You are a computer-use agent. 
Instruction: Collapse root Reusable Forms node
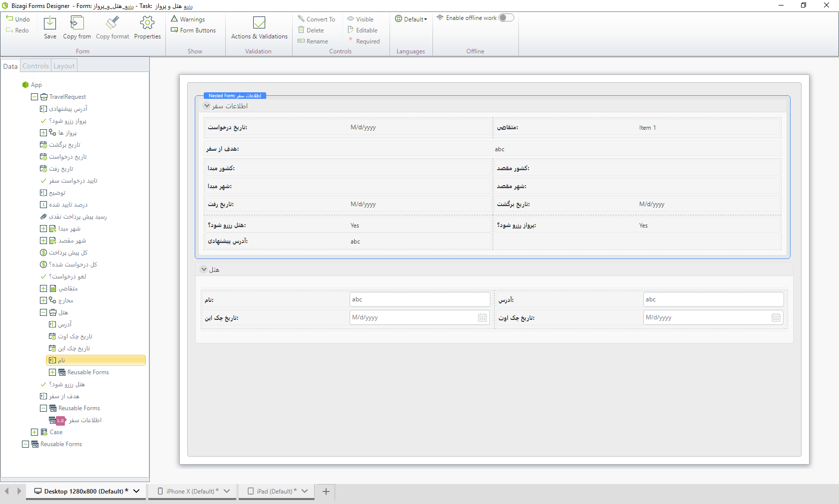tap(25, 444)
